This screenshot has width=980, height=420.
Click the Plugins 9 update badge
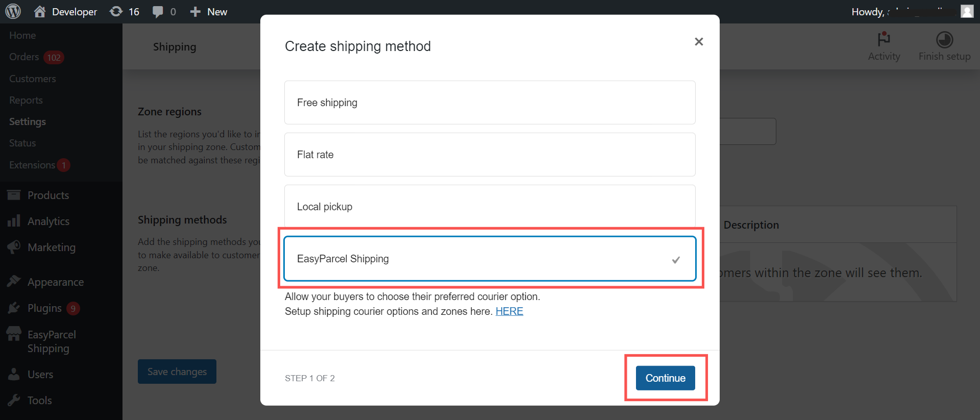click(x=73, y=308)
